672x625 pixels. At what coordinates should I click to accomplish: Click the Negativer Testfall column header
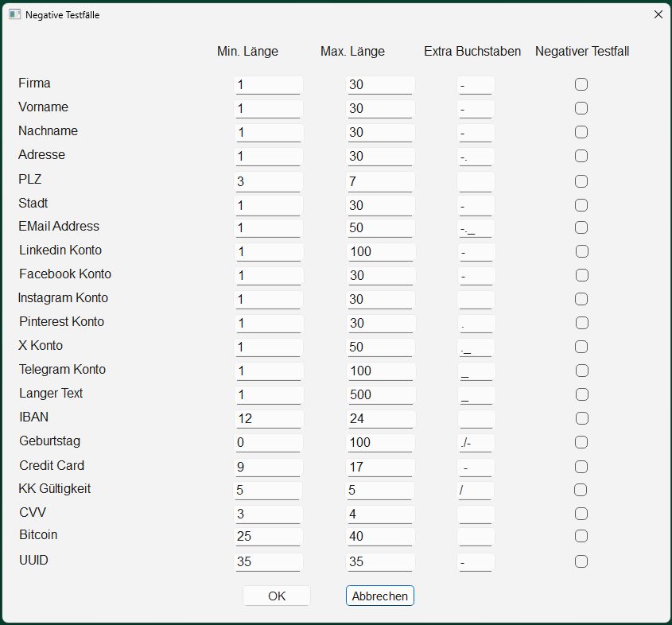(582, 52)
